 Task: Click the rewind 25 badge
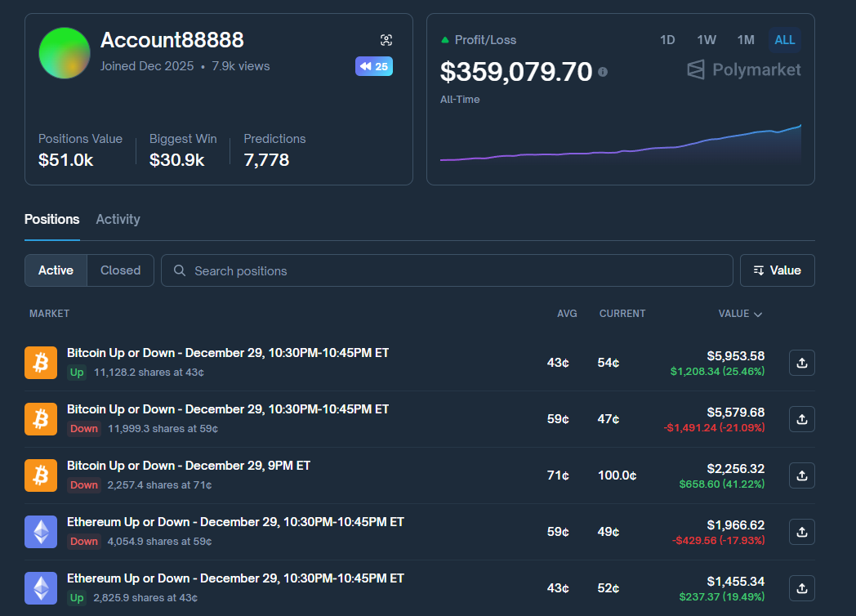point(373,66)
